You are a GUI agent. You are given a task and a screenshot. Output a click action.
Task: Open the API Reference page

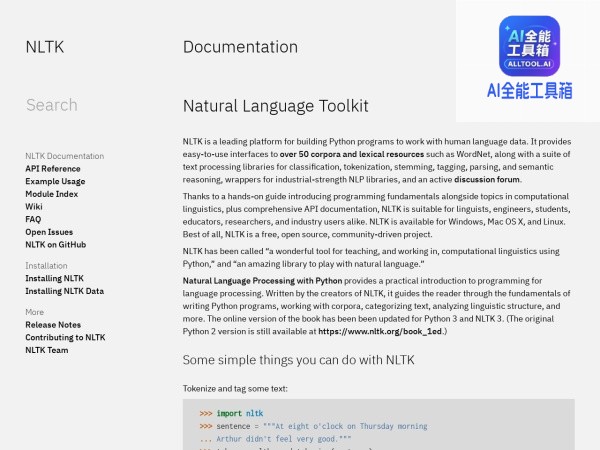click(x=53, y=169)
